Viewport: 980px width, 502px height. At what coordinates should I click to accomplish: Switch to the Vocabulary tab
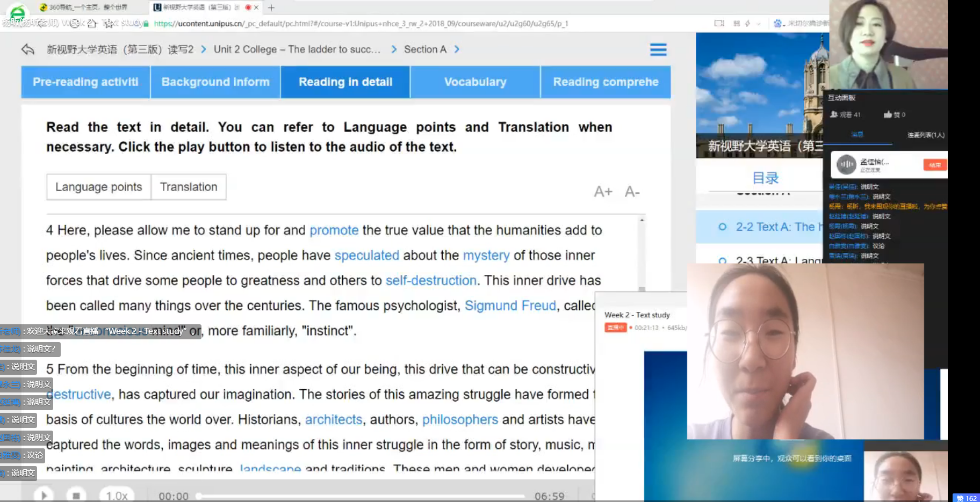[x=475, y=82]
